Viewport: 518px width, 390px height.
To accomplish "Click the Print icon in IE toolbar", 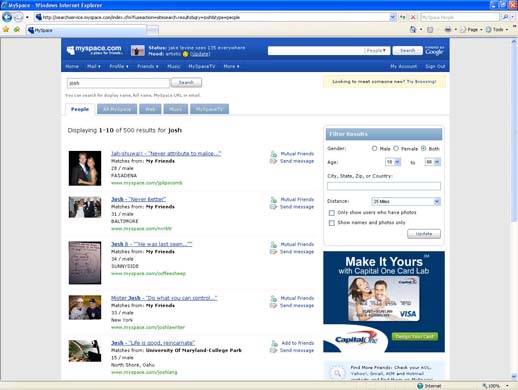I will 448,30.
